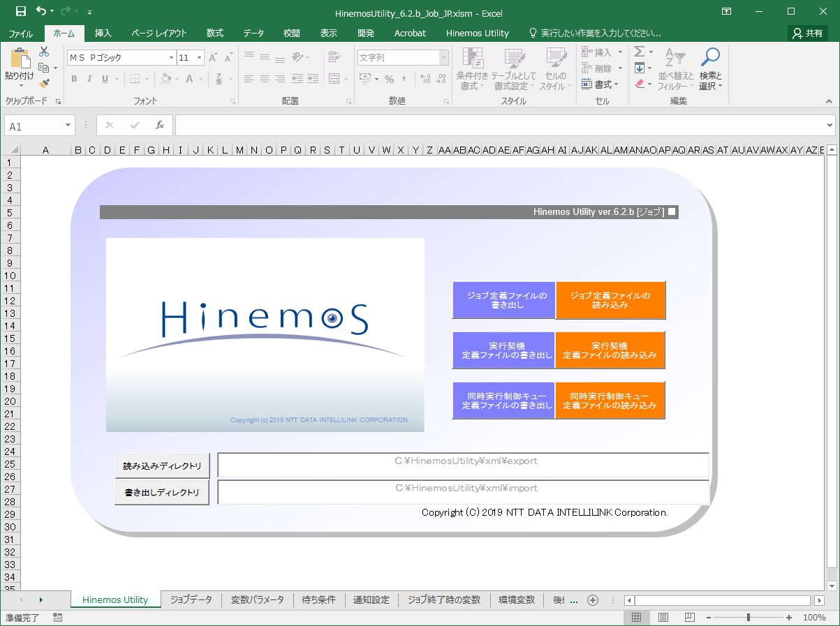Switch to Page Layout view in status bar
The image size is (840, 626).
coord(663,618)
